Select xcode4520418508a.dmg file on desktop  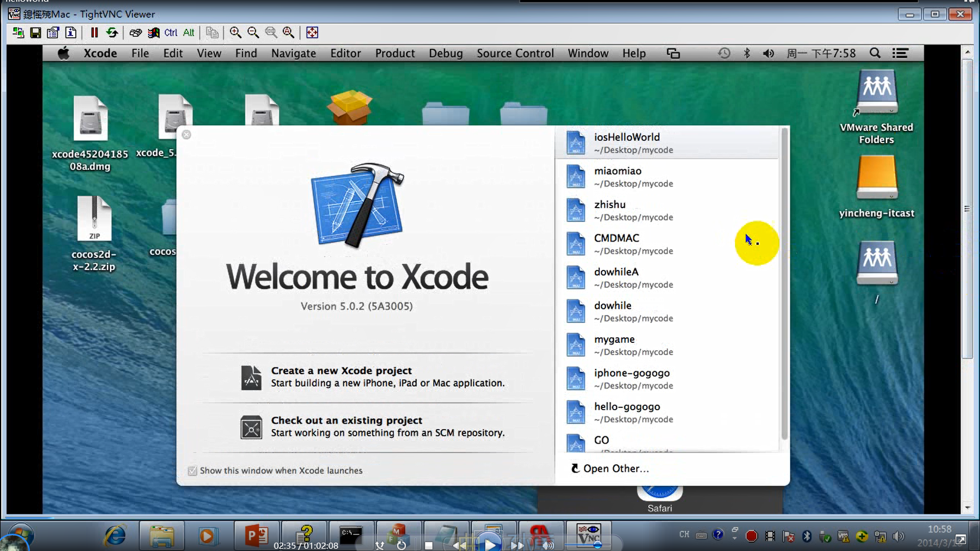90,134
